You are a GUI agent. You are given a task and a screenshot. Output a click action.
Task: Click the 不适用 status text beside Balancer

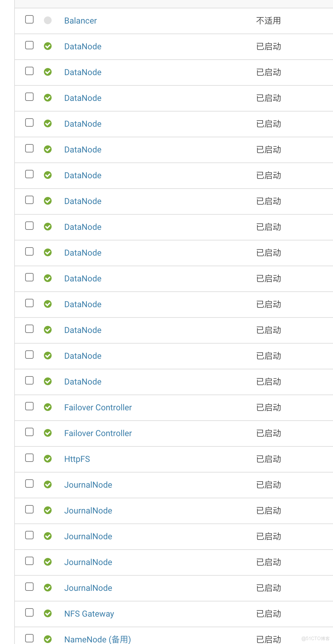[268, 20]
